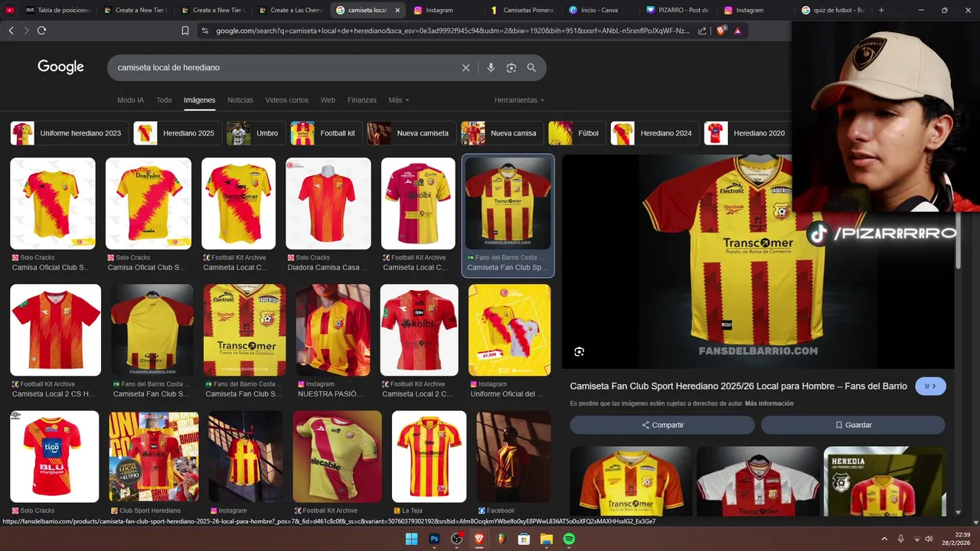Open FL Studio from the taskbar
Screen dimensions: 980x551
click(501, 539)
